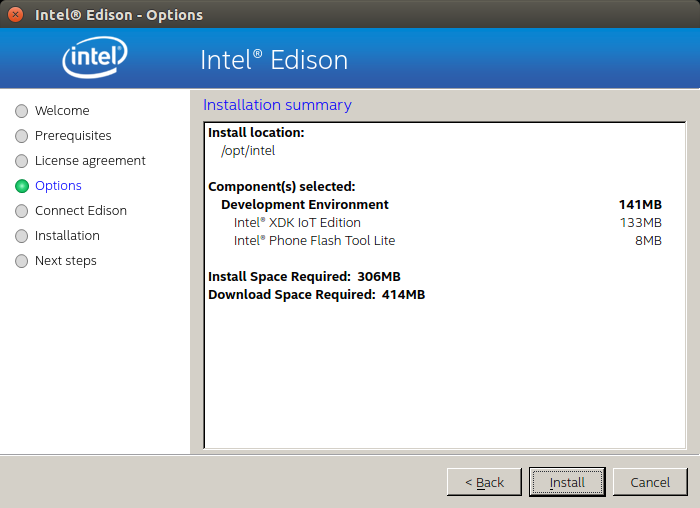
Task: Click the Installation summary heading
Action: click(277, 105)
